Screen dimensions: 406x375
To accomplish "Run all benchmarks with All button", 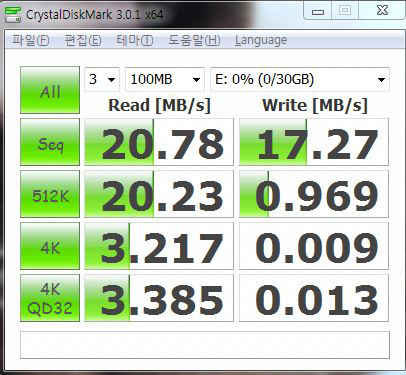I will [x=50, y=90].
